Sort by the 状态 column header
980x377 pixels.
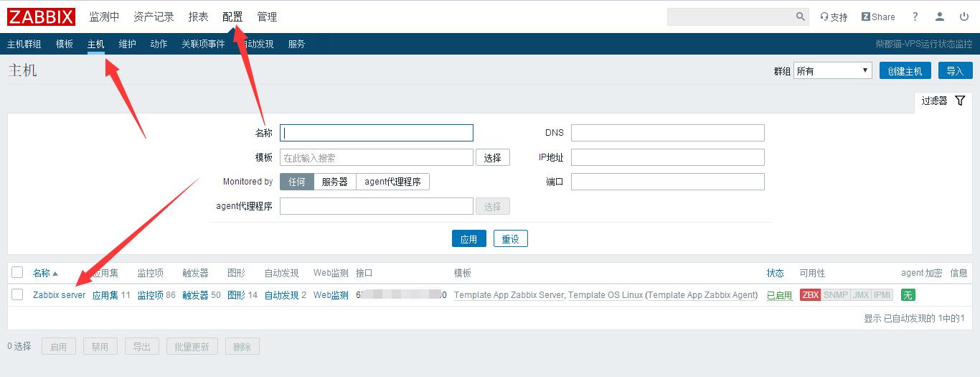775,273
